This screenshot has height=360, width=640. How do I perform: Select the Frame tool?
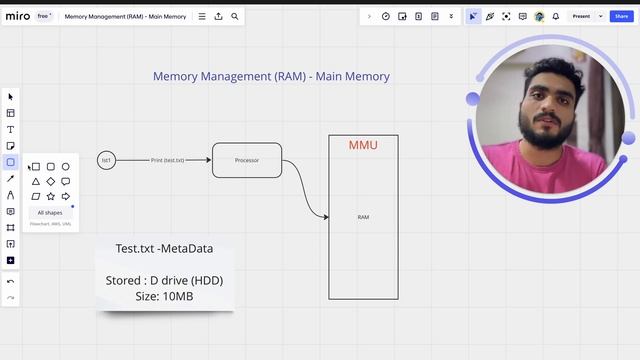(x=11, y=228)
